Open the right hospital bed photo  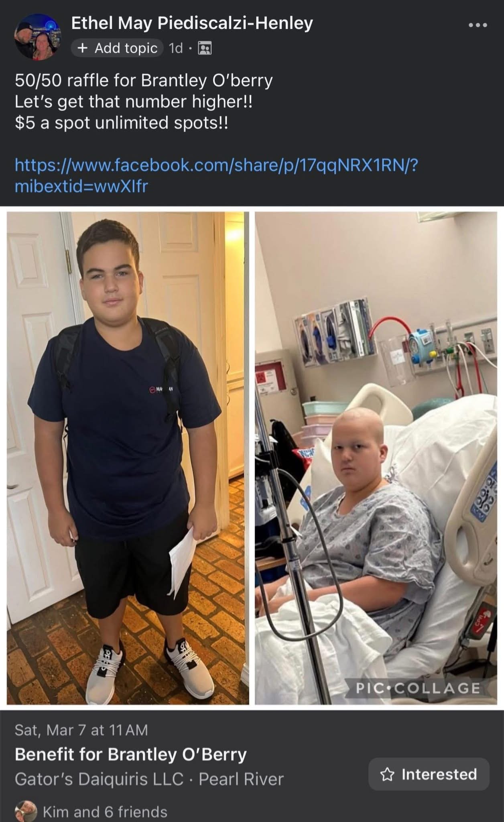tap(376, 458)
